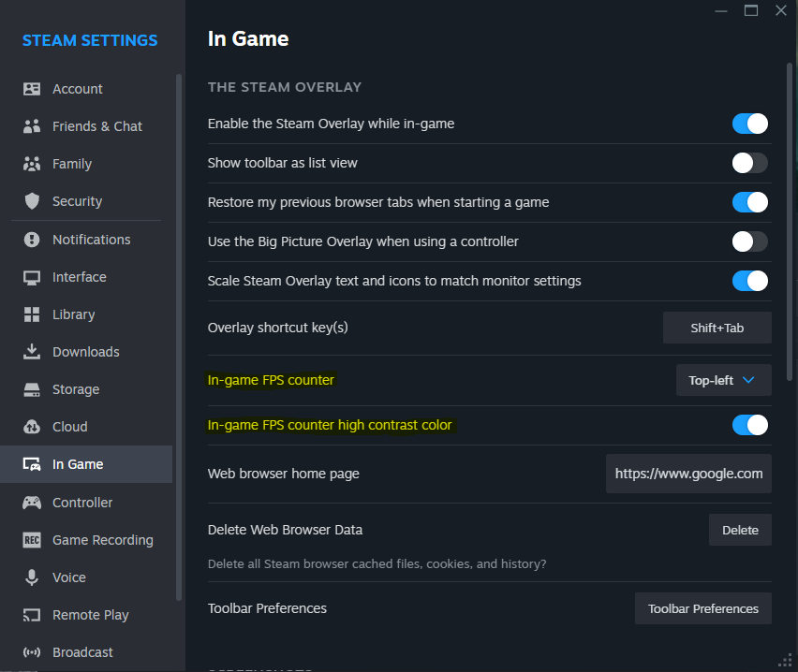
Task: Open the Toolbar Preferences button
Action: [702, 608]
